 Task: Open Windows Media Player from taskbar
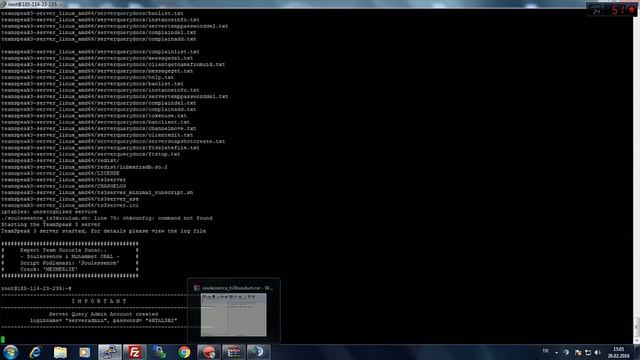click(x=84, y=352)
